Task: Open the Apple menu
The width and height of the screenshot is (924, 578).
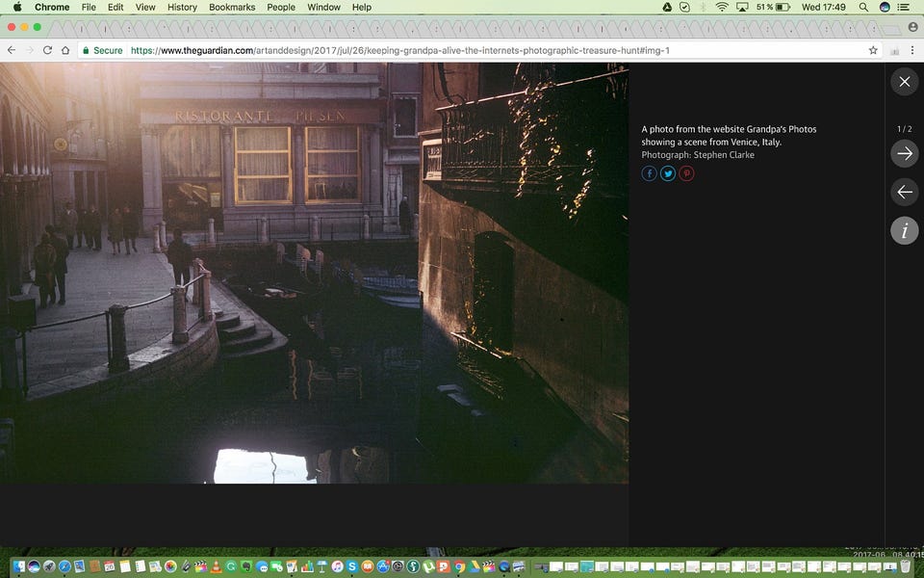Action: tap(17, 7)
